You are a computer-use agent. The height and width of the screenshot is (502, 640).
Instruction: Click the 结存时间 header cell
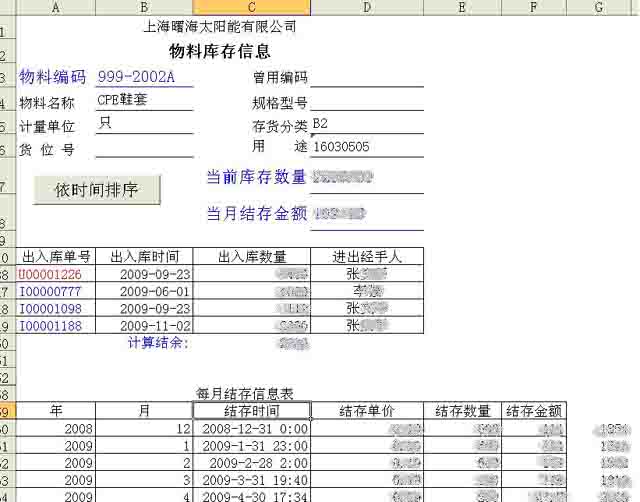pyautogui.click(x=251, y=411)
